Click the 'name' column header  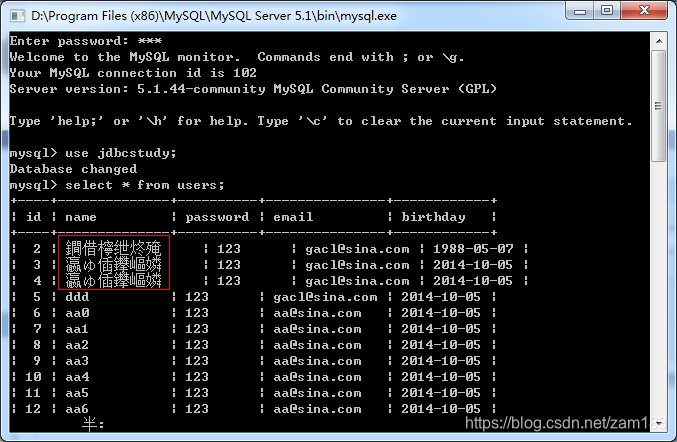click(81, 217)
